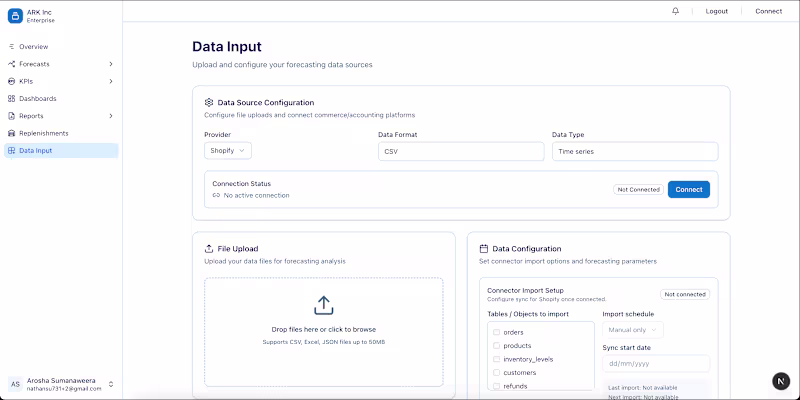The width and height of the screenshot is (800, 400).
Task: Open the user account switcher arrows
Action: coord(111,384)
